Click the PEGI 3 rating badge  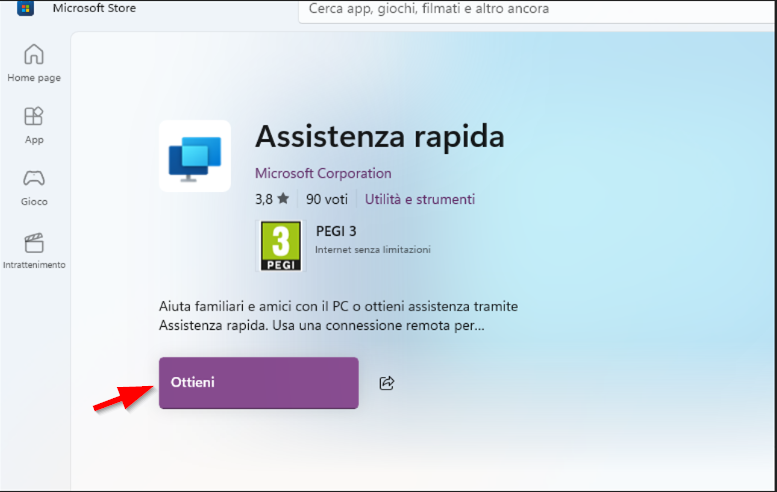pyautogui.click(x=281, y=246)
